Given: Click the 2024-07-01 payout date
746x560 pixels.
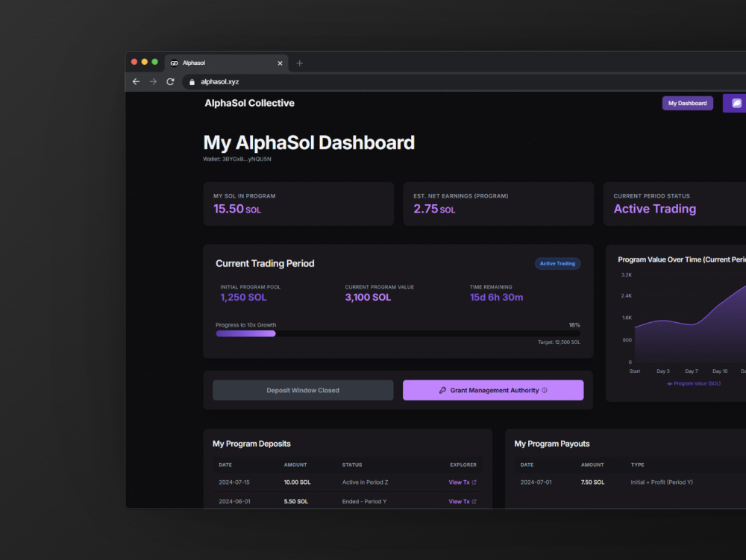Looking at the screenshot, I should tap(536, 482).
